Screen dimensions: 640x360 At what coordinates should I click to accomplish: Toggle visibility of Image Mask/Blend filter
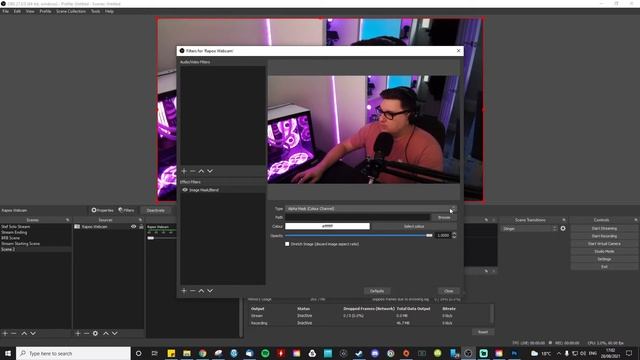[x=185, y=190]
